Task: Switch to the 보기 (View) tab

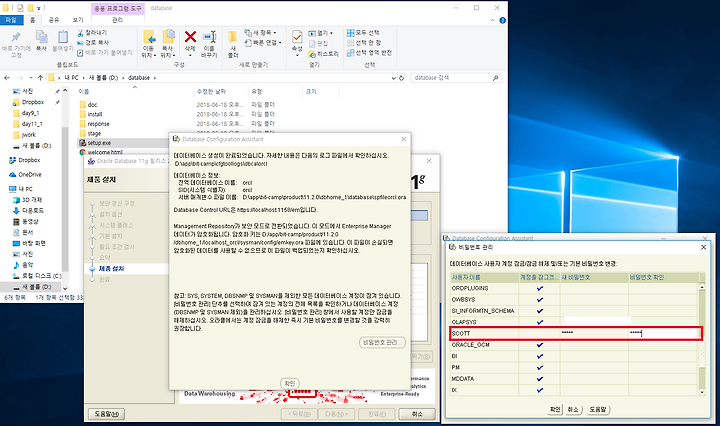Action: [78, 20]
